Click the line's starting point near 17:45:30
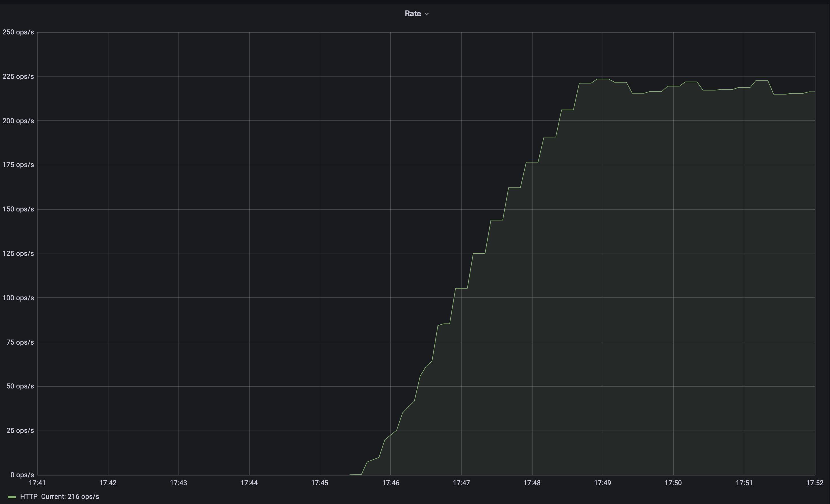Image resolution: width=830 pixels, height=504 pixels. click(x=350, y=474)
